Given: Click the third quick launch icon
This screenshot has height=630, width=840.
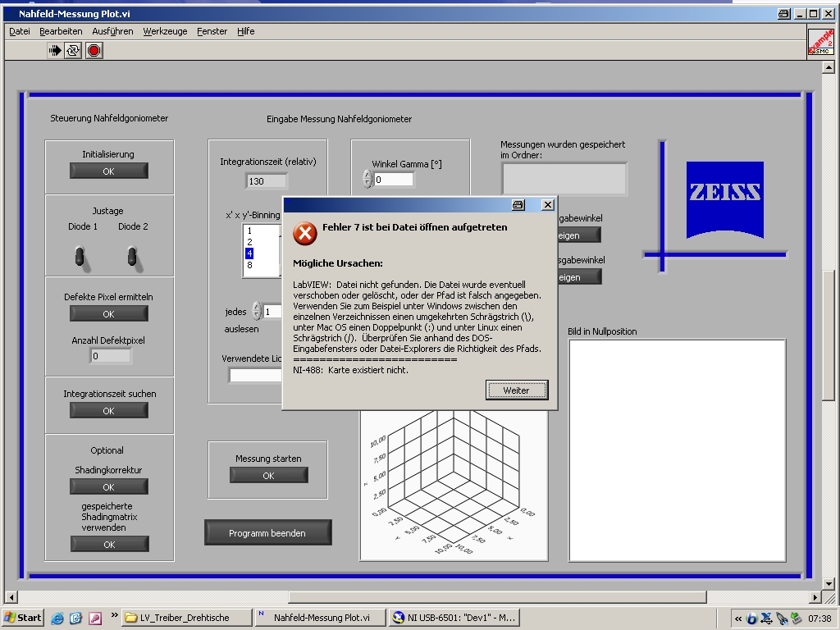Looking at the screenshot, I should [95, 619].
